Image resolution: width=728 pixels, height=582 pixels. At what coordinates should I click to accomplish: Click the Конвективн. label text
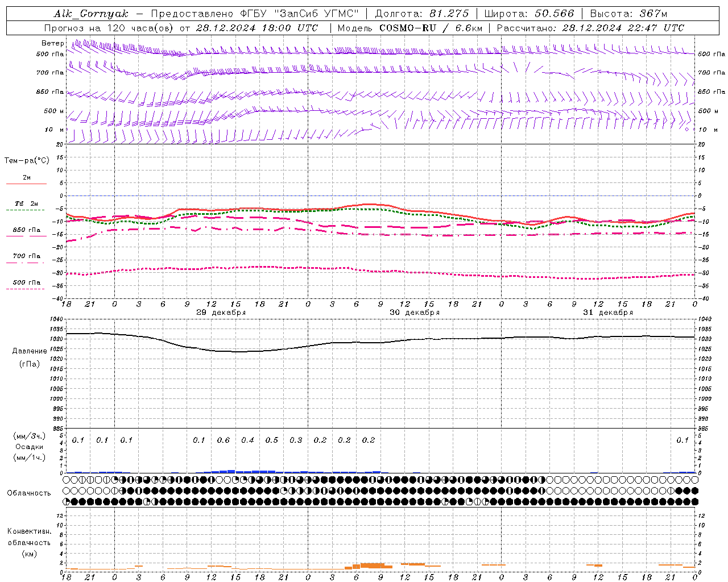30,531
